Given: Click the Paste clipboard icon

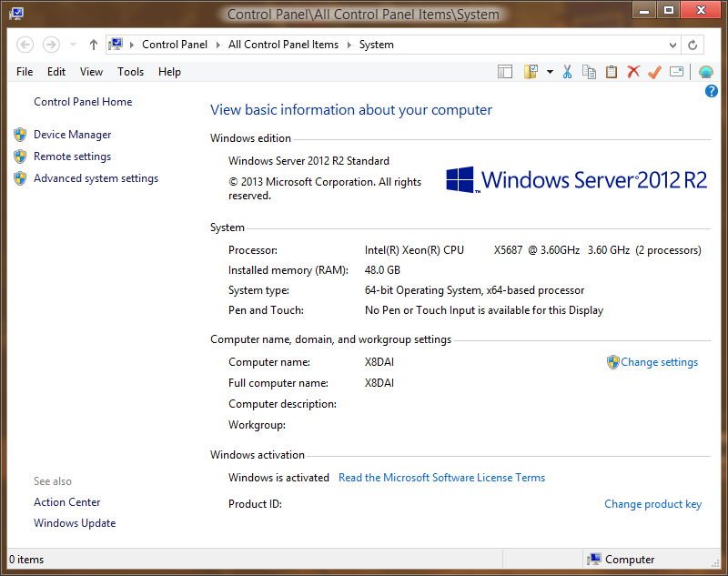Looking at the screenshot, I should click(x=612, y=72).
